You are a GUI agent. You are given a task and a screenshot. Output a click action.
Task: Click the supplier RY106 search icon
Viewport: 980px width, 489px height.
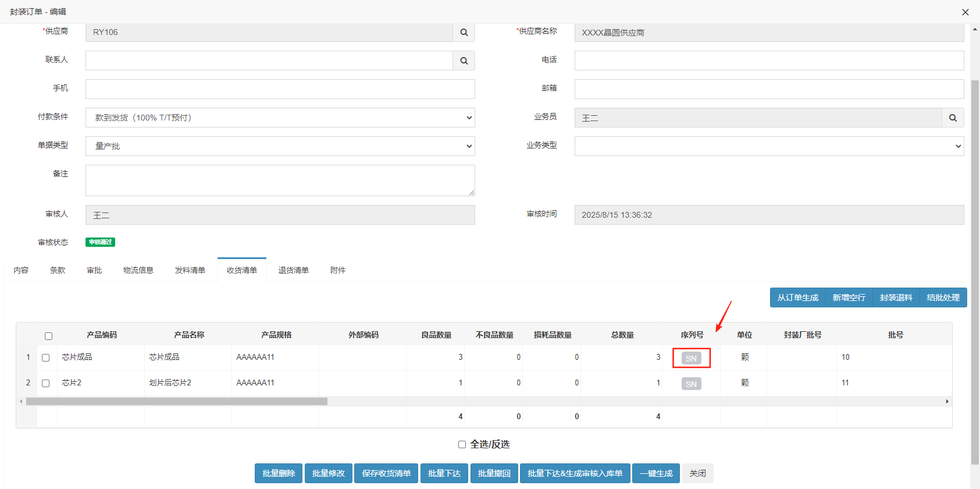click(464, 32)
